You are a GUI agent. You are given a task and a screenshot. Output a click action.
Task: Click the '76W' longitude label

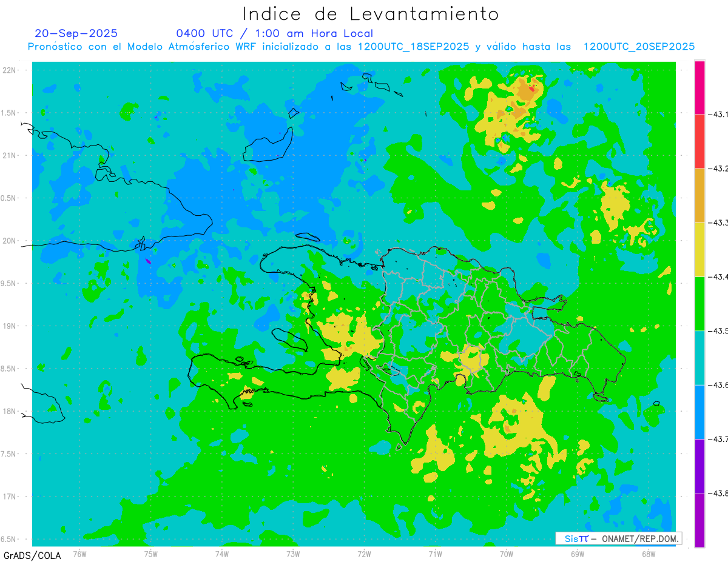tap(79, 554)
